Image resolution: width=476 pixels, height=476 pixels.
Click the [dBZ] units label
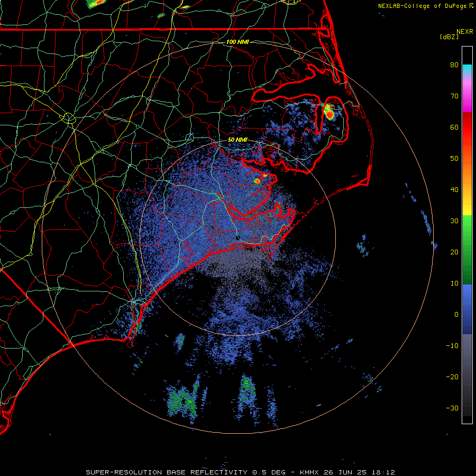449,36
